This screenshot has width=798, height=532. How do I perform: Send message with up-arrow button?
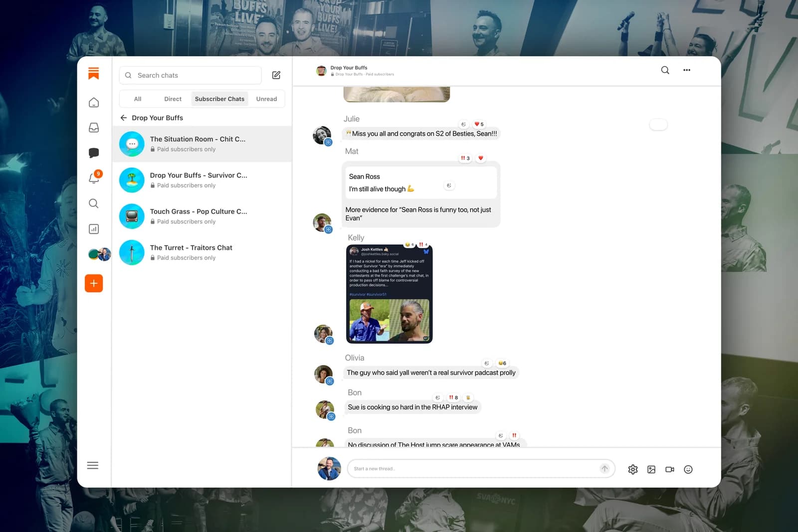[604, 469]
